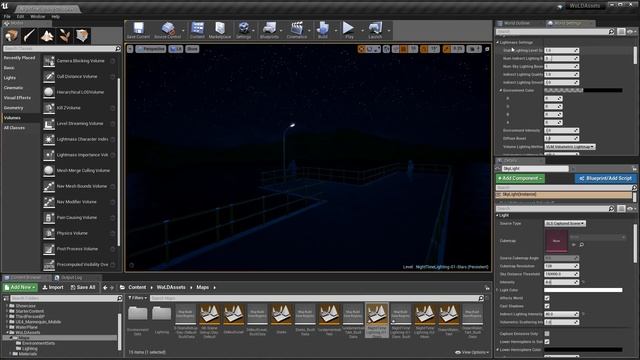Click the Import button
The image size is (640, 360).
coord(53,288)
